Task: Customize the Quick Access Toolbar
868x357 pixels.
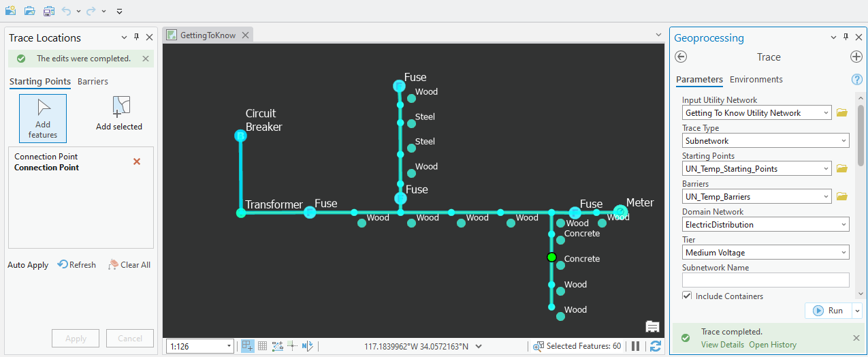Action: 119,12
